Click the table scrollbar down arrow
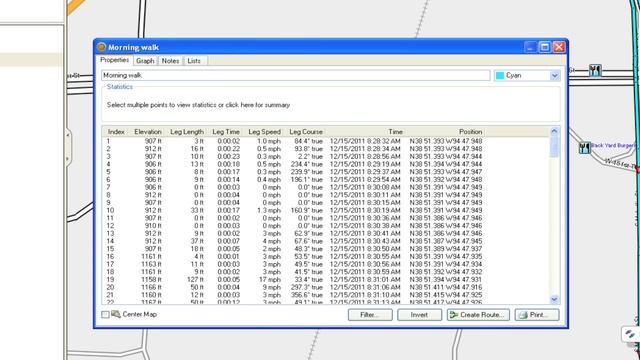This screenshot has width=640, height=360. [554, 300]
